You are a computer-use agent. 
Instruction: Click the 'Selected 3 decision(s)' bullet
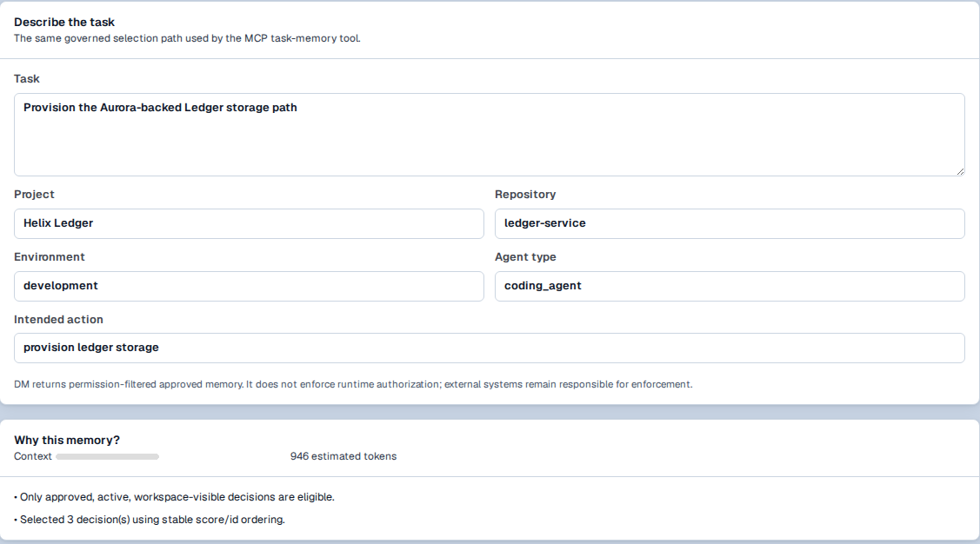pyautogui.click(x=150, y=520)
